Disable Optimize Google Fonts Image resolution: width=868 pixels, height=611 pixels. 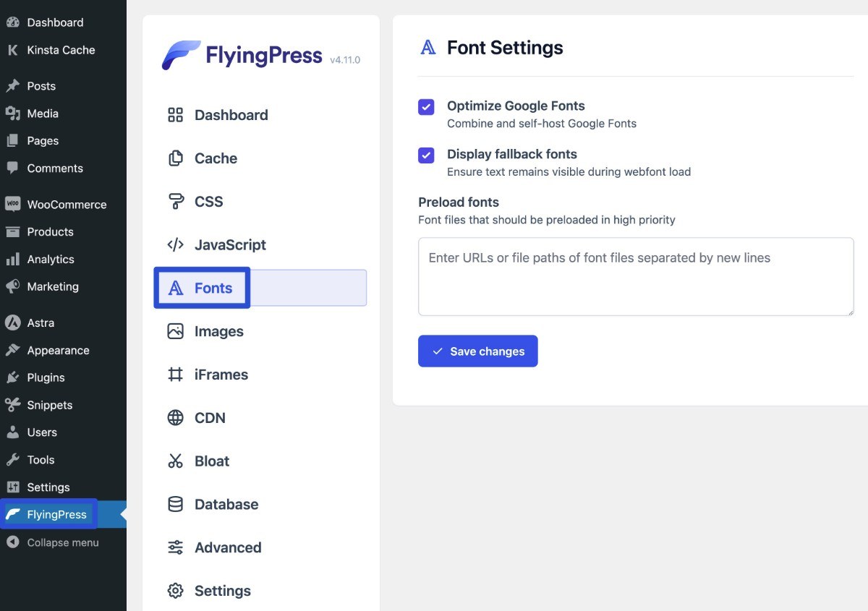pos(425,106)
